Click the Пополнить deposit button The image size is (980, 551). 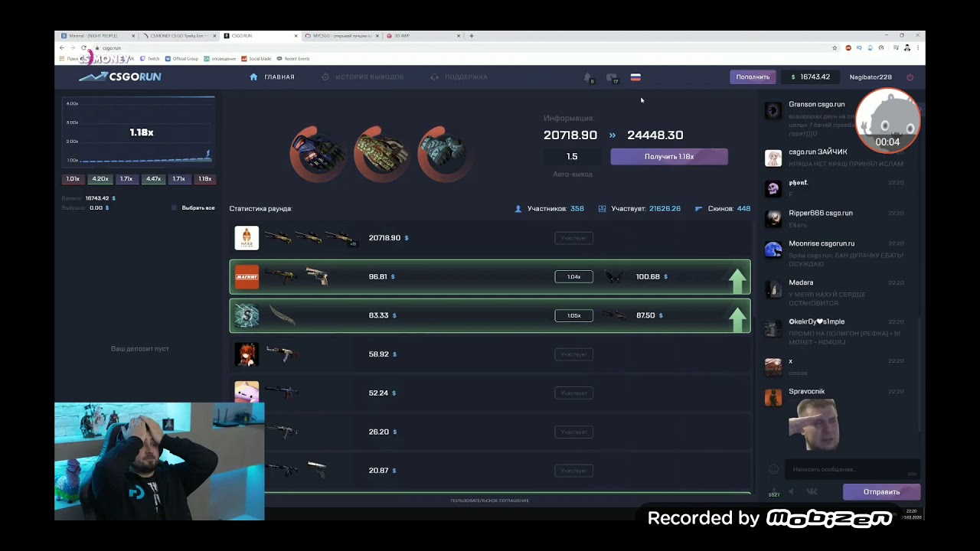tap(753, 77)
